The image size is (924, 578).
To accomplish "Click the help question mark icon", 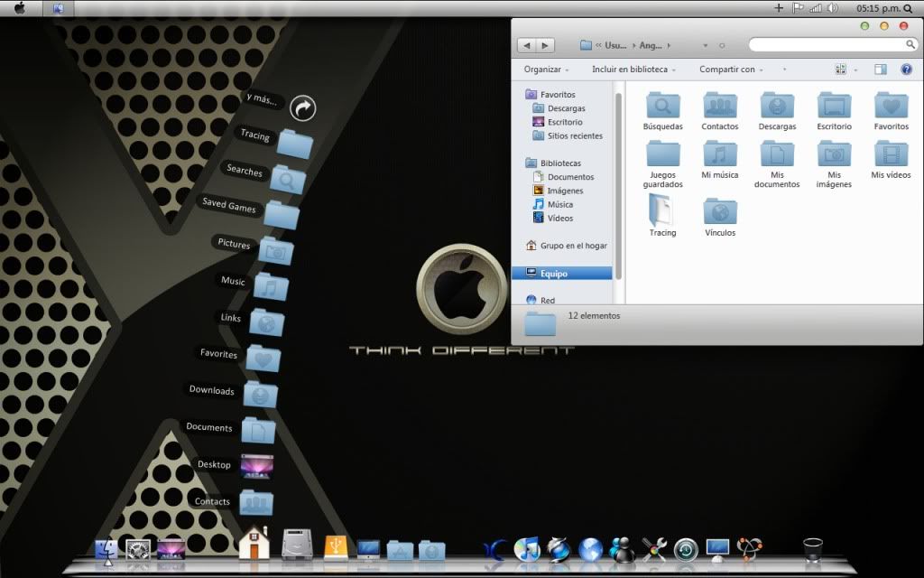I will coord(906,69).
